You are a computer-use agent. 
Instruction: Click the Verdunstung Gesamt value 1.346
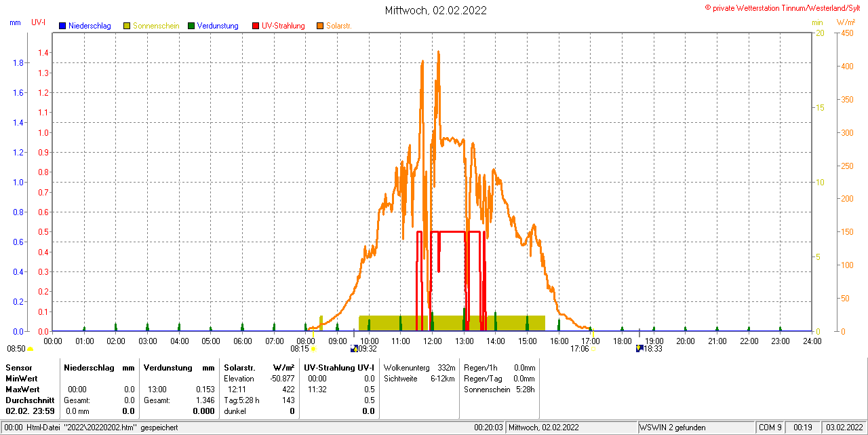coord(205,400)
